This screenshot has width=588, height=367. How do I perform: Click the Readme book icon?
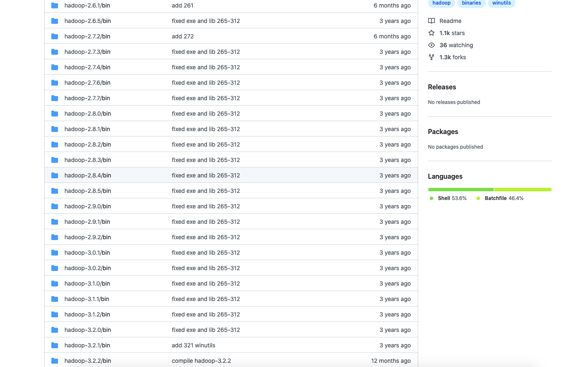coord(432,21)
